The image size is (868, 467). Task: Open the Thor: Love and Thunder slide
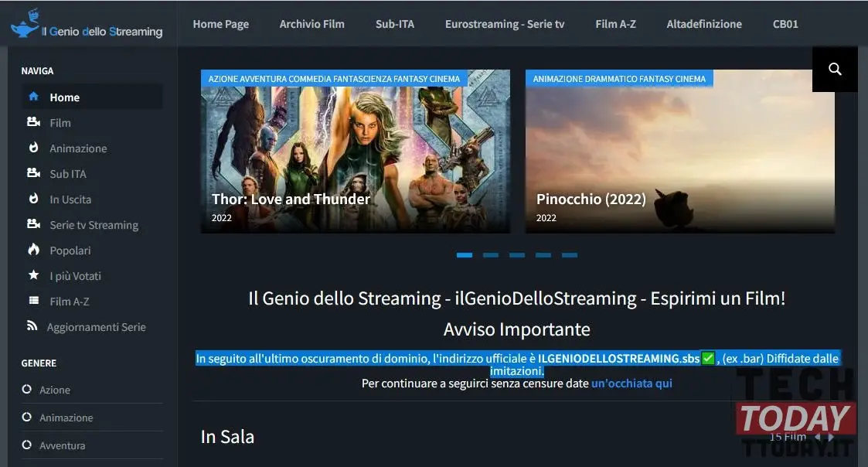[x=356, y=152]
